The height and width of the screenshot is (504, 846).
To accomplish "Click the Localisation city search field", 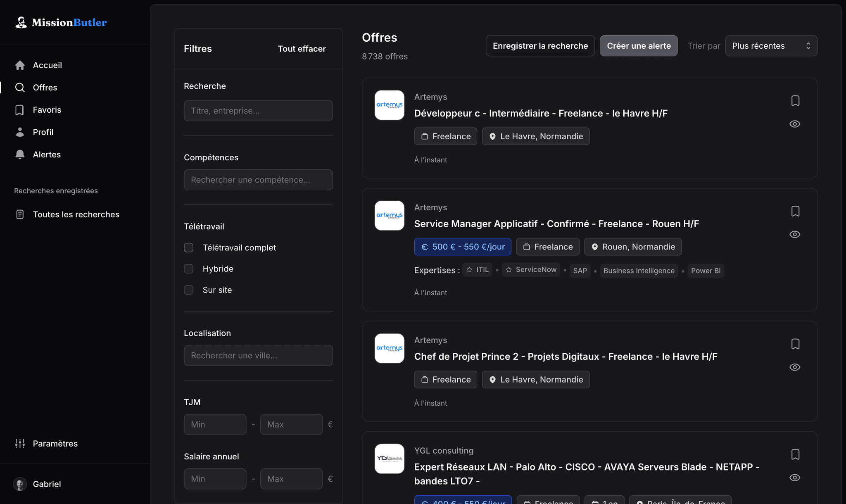I will point(259,355).
